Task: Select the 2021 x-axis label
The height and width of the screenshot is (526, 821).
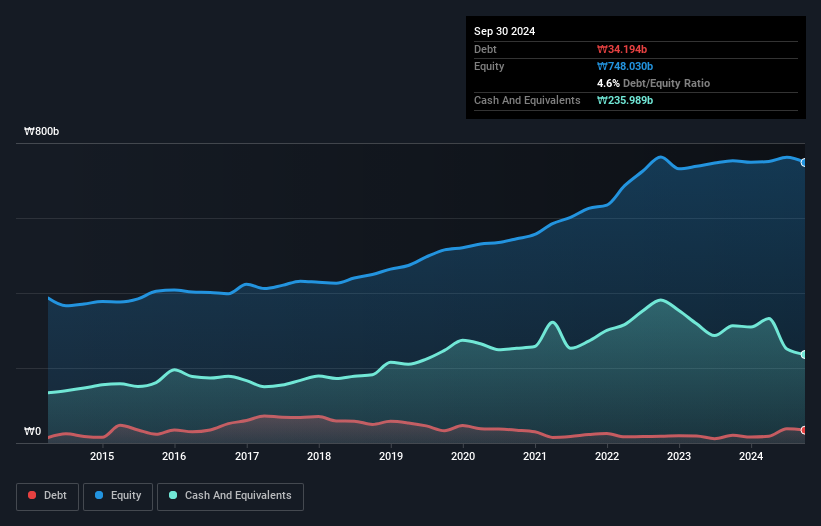Action: tap(535, 456)
